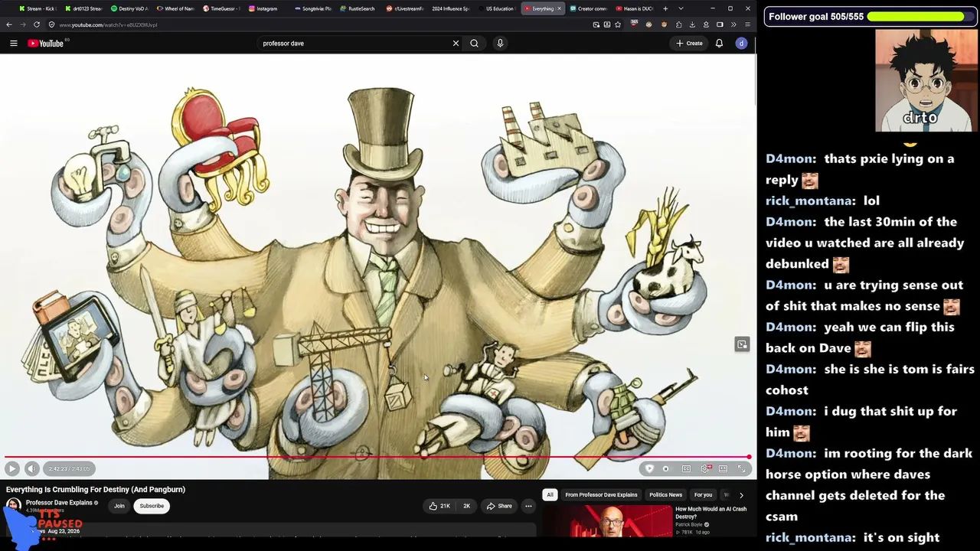
Task: Reload the current page
Action: click(36, 24)
